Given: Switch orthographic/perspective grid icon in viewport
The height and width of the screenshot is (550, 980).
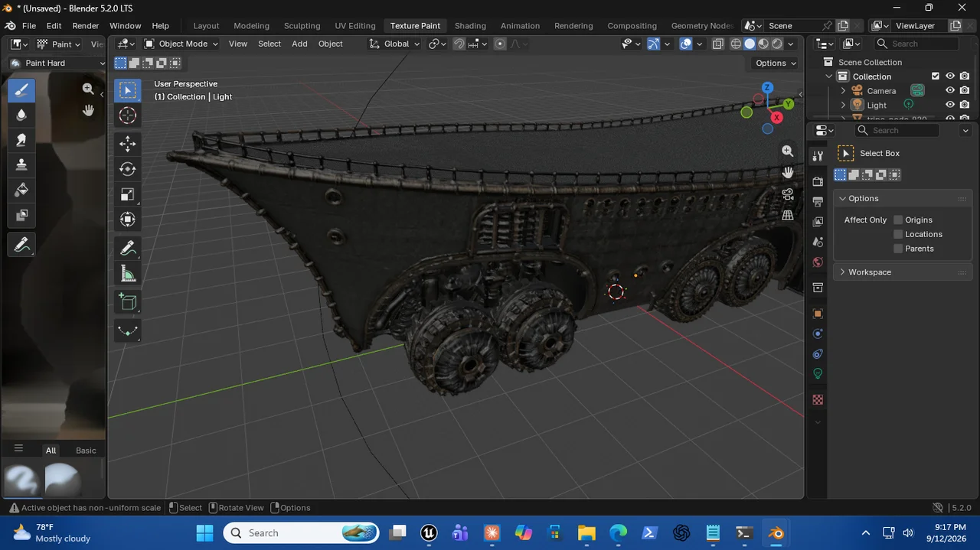Looking at the screenshot, I should coord(788,216).
